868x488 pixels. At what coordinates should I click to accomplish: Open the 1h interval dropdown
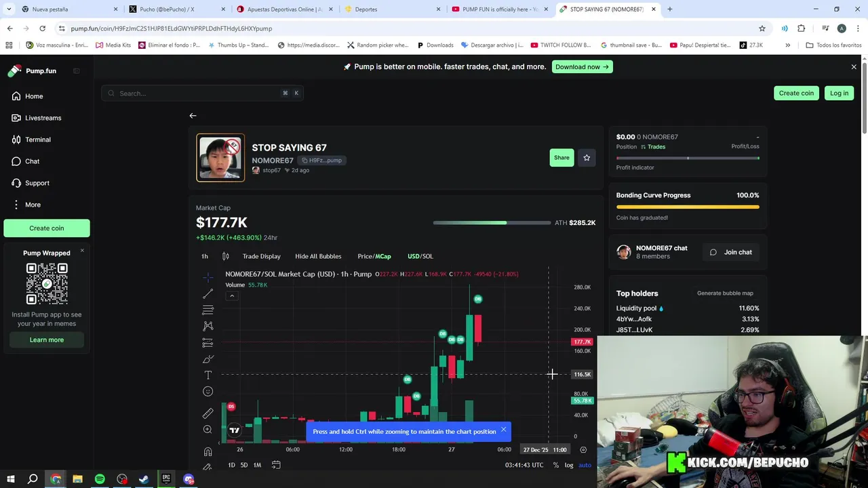tap(205, 256)
